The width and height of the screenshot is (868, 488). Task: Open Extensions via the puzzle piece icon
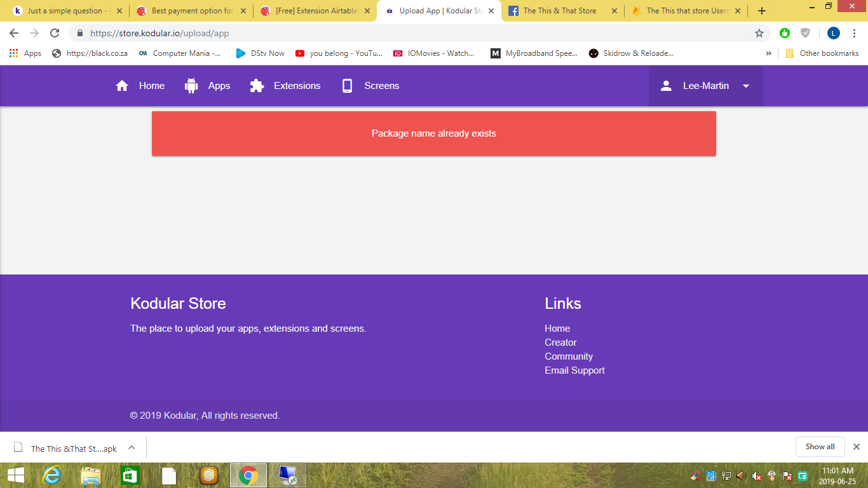[x=257, y=86]
